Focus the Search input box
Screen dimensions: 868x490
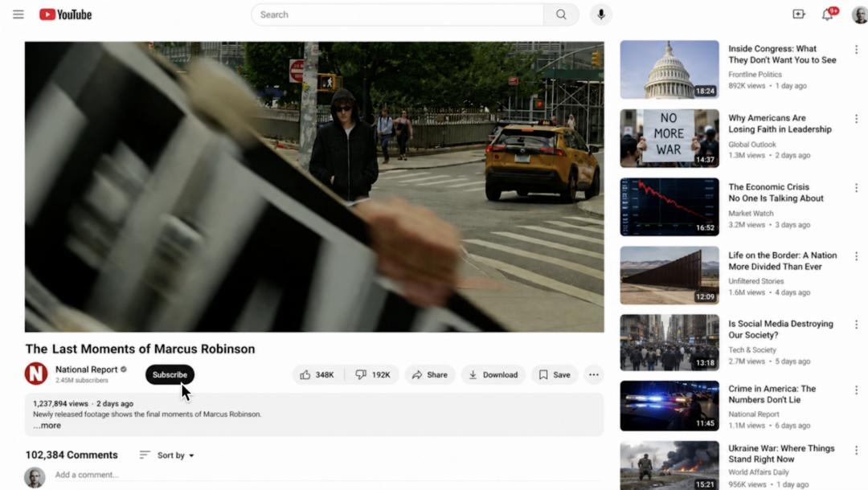pyautogui.click(x=397, y=14)
